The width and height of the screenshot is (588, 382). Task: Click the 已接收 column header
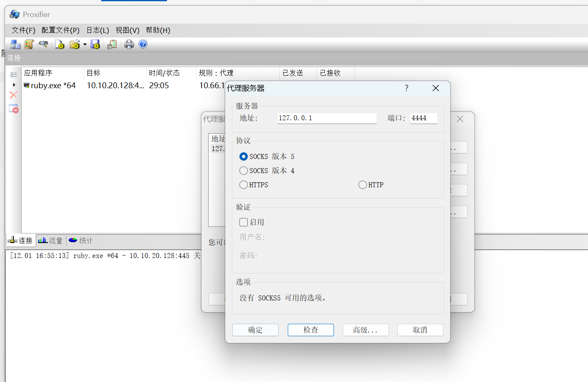[x=336, y=73]
